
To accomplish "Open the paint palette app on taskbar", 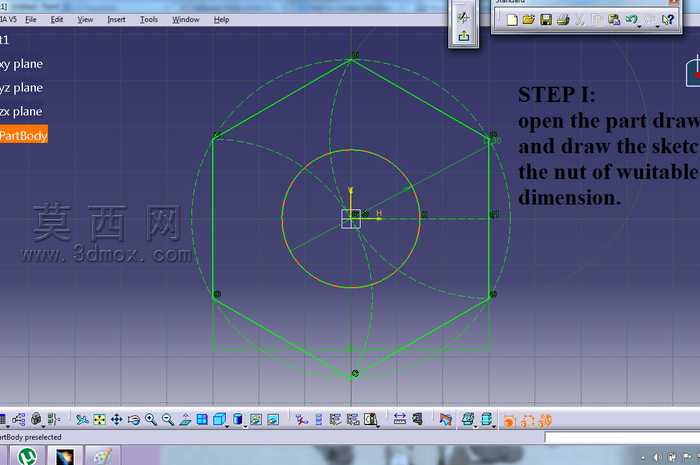I will (x=102, y=456).
